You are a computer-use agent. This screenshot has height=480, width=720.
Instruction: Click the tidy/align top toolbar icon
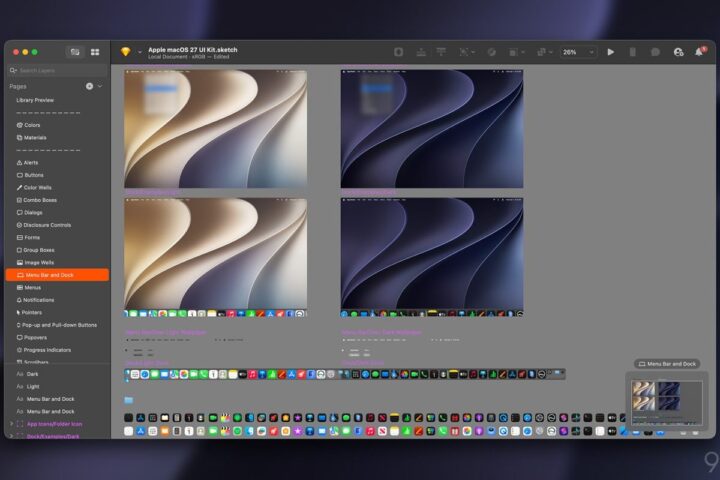click(x=441, y=52)
